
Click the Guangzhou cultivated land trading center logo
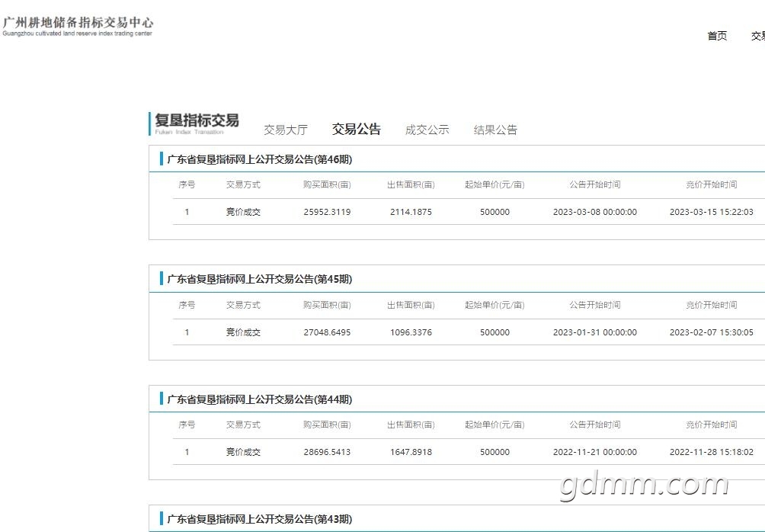78,27
